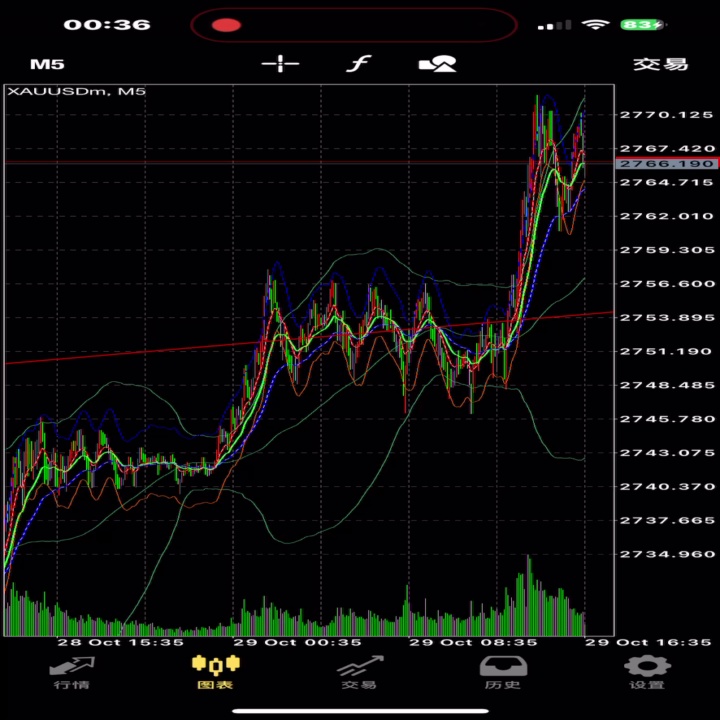Select the 图表 chart tab

click(216, 673)
